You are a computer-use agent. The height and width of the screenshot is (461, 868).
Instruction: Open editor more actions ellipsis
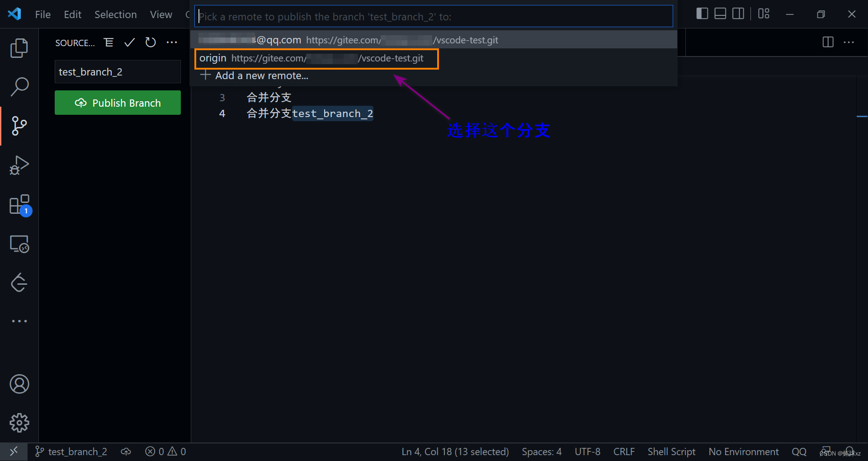tap(849, 42)
